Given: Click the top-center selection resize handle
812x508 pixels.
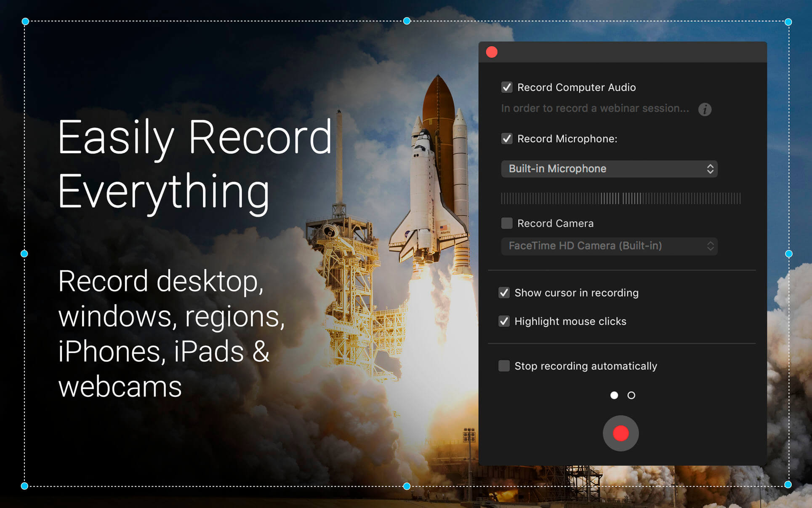Looking at the screenshot, I should tap(407, 21).
